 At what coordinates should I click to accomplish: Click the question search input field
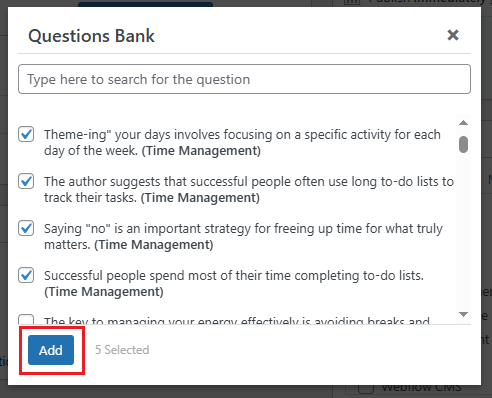pyautogui.click(x=244, y=79)
